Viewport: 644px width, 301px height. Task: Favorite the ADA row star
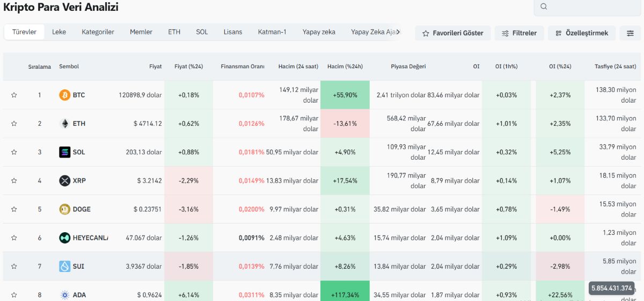[14, 295]
